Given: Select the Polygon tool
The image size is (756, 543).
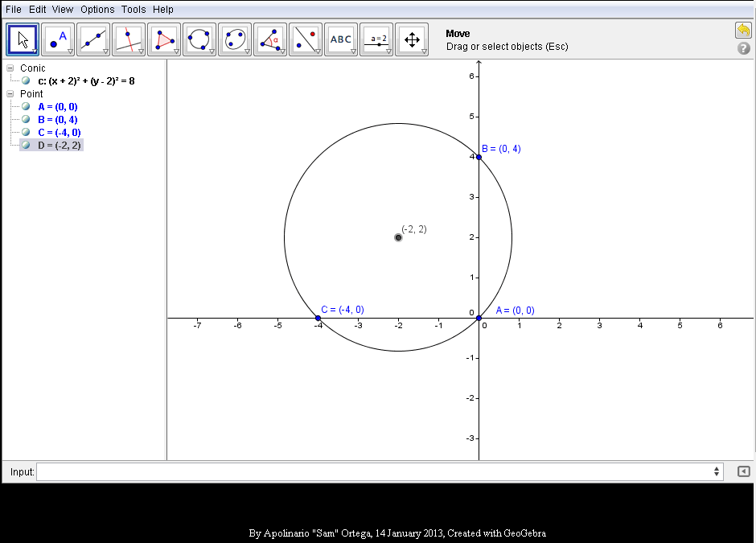Looking at the screenshot, I should [x=163, y=38].
